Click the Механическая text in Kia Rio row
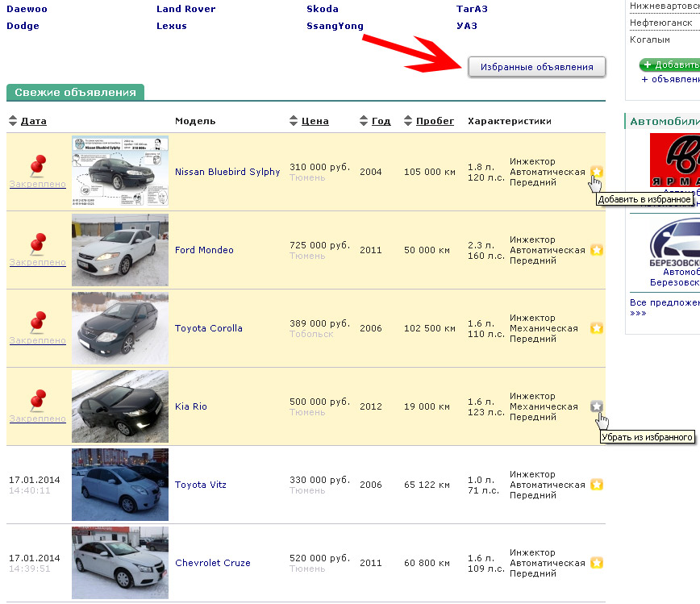The height and width of the screenshot is (604, 700). tap(544, 406)
